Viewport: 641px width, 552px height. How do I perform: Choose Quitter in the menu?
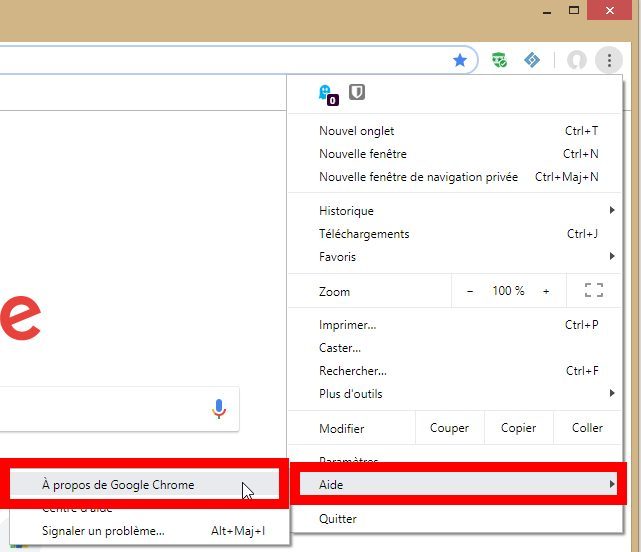[x=455, y=518]
